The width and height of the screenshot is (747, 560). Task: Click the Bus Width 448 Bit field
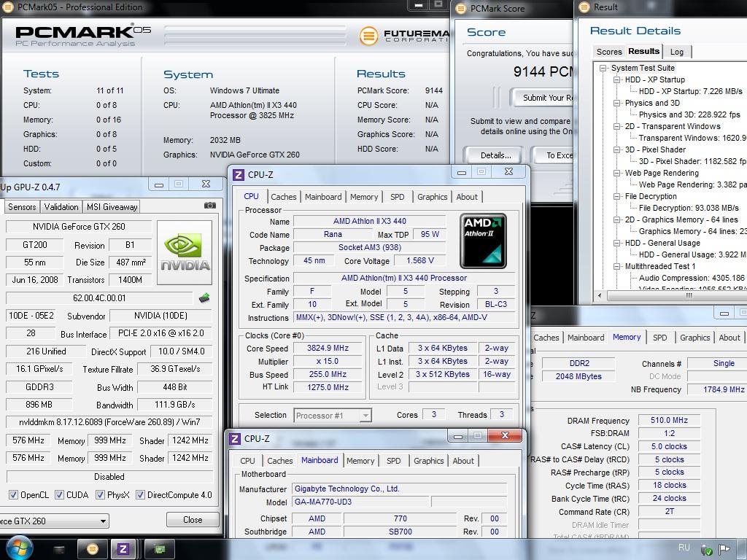point(175,387)
